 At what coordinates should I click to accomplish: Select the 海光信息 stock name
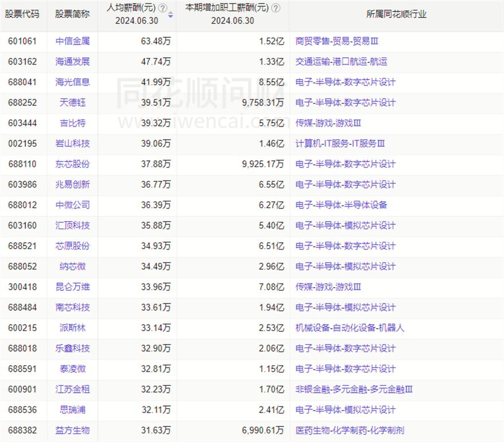click(73, 82)
